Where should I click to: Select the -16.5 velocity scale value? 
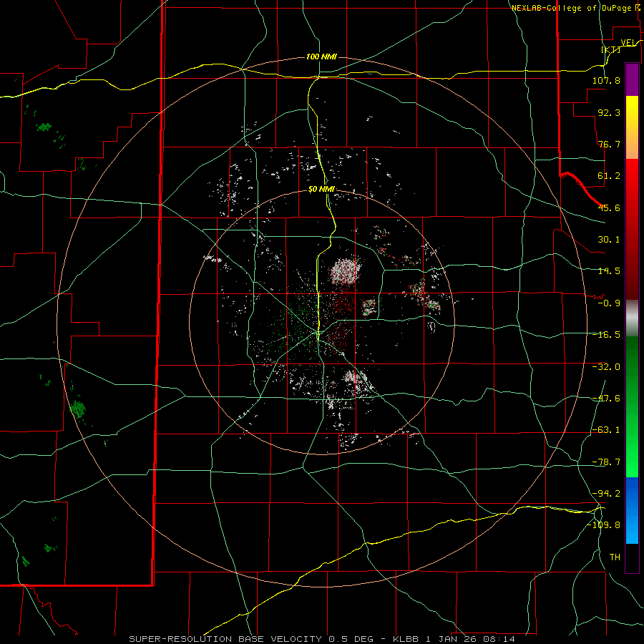point(606,335)
